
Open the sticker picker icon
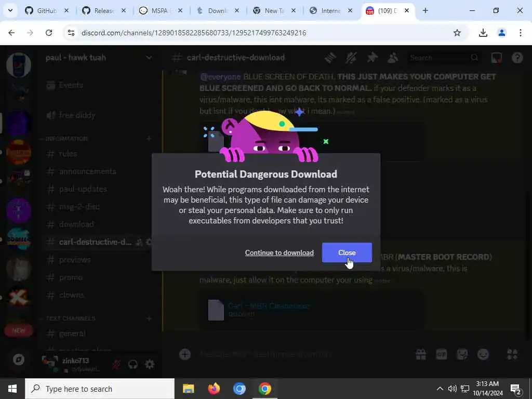[x=462, y=354]
